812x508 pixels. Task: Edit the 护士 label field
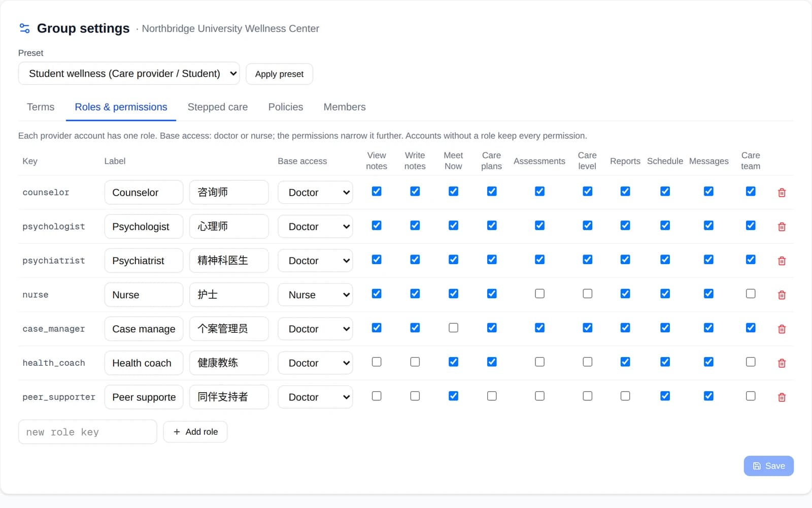tap(229, 295)
